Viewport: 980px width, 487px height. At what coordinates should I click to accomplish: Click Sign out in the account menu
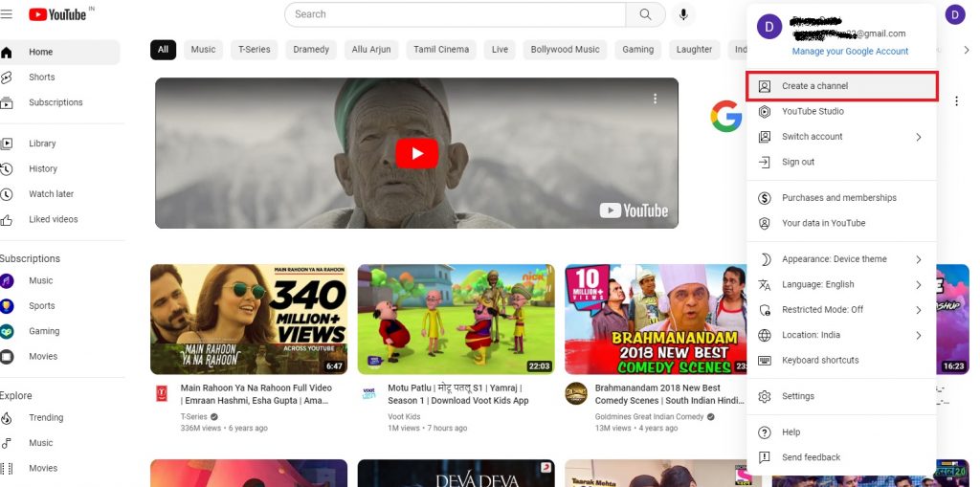pyautogui.click(x=841, y=162)
